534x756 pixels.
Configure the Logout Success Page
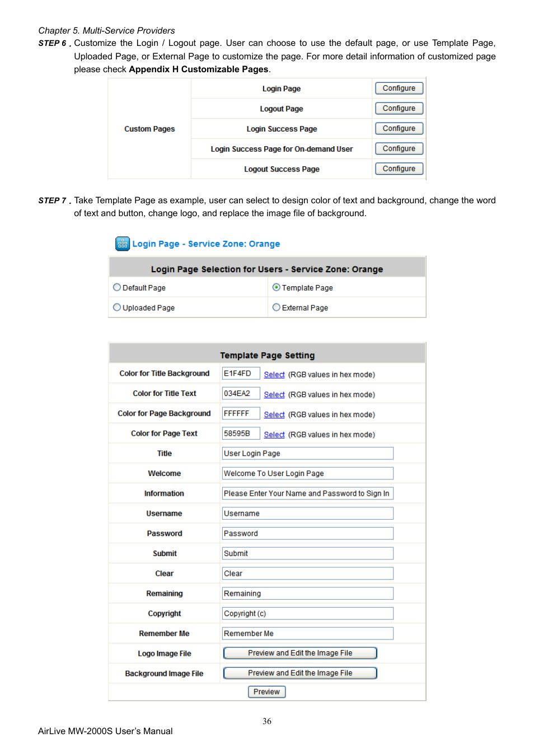point(399,169)
